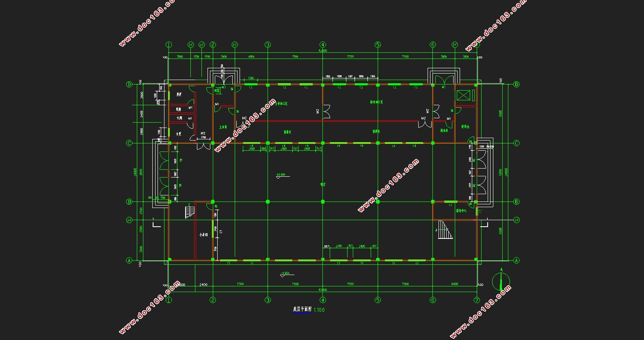644x340 pixels.
Task: Click the 副食库 room label
Action: (x=444, y=131)
